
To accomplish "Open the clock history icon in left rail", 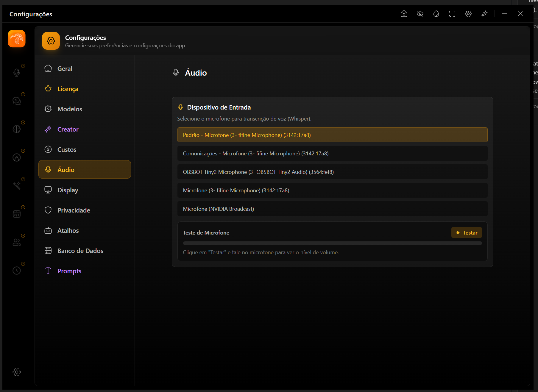I will pyautogui.click(x=17, y=271).
